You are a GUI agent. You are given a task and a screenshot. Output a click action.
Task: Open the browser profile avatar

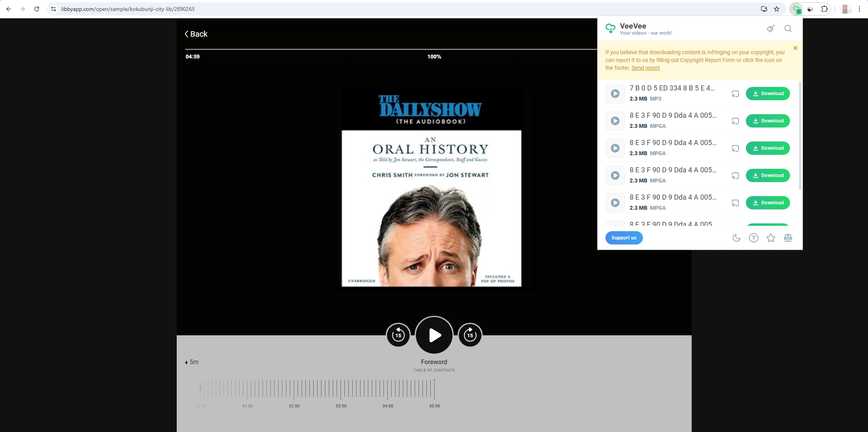click(x=845, y=9)
